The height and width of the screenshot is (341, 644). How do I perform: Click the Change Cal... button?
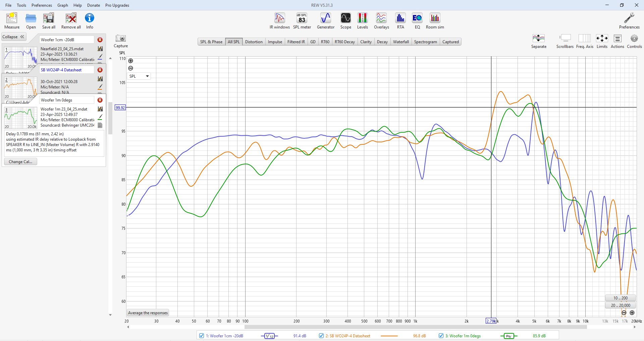[20, 161]
